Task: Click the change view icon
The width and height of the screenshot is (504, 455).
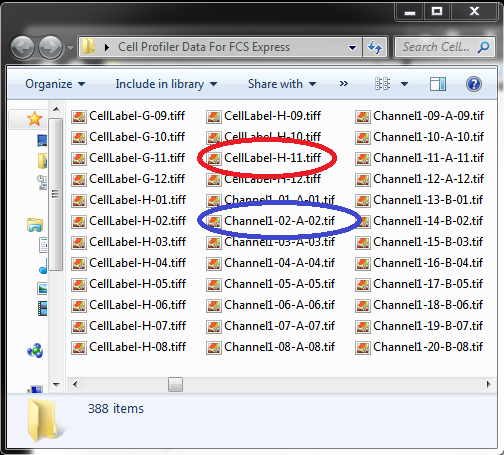Action: click(x=382, y=84)
